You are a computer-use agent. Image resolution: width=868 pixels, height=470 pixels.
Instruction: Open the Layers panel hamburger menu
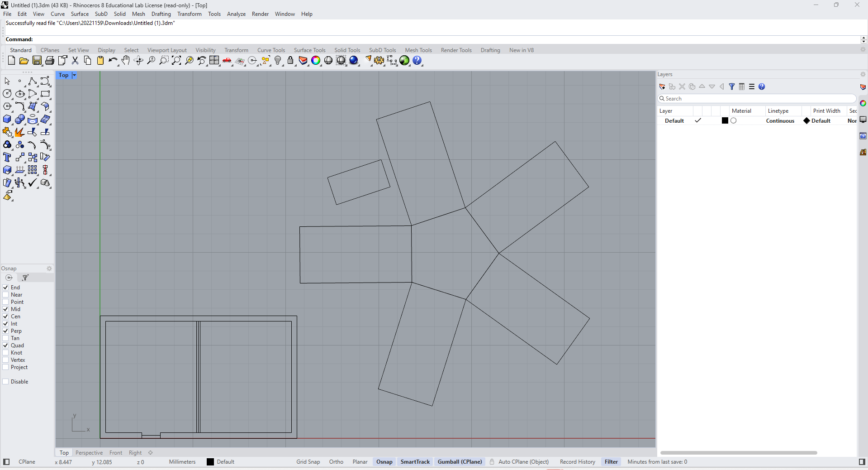pos(751,86)
